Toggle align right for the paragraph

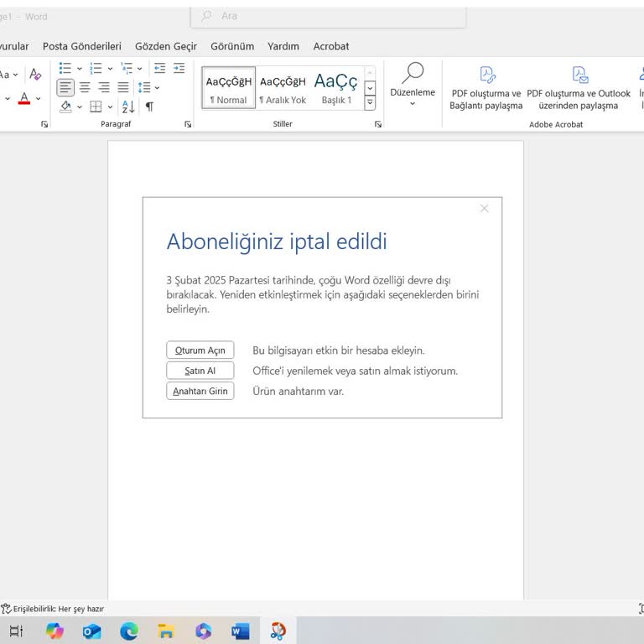coord(104,87)
